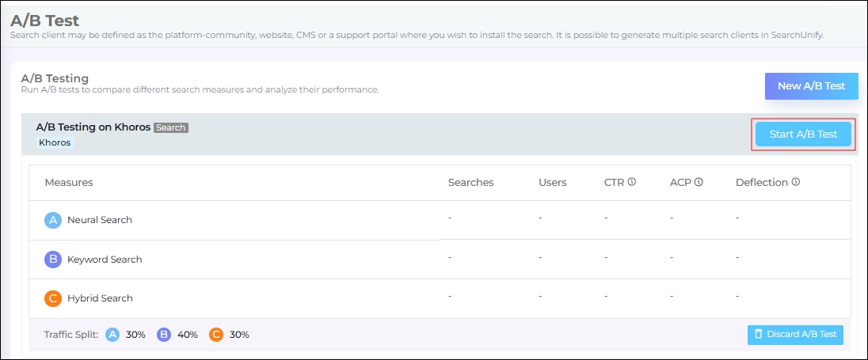868x360 pixels.
Task: Click the Khoros tag label
Action: point(55,143)
